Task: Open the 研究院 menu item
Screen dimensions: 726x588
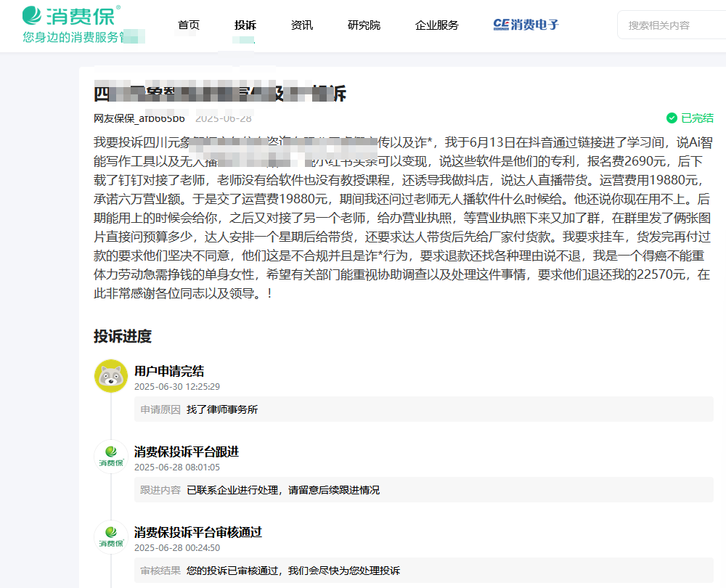Action: coord(364,25)
